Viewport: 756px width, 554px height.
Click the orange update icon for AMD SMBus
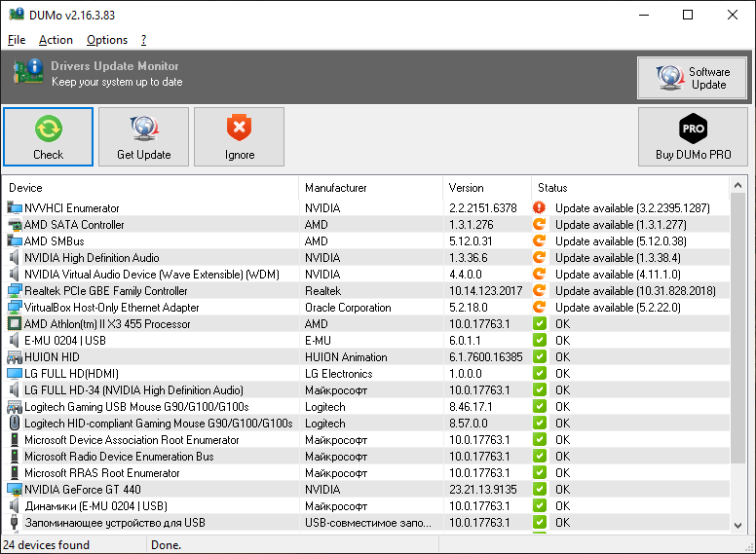(539, 240)
